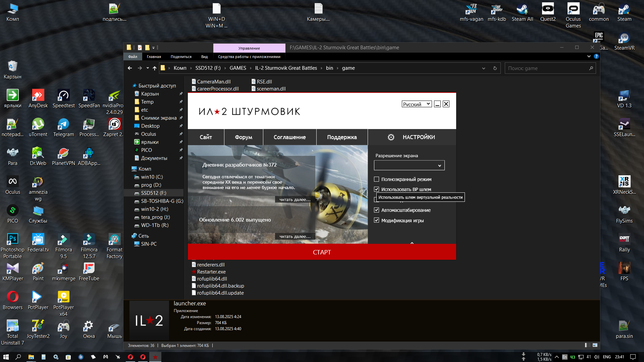
Task: Open the Русский language dropdown
Action: coord(417,104)
